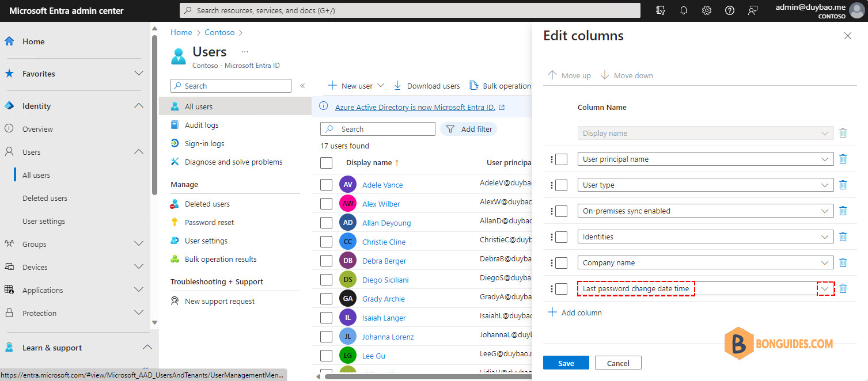868x381 pixels.
Task: Open the feedback icon in header
Action: [753, 10]
